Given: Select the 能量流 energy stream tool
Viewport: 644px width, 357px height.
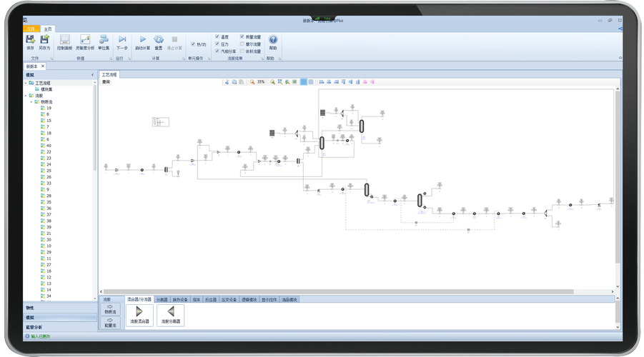Looking at the screenshot, I should [110, 323].
